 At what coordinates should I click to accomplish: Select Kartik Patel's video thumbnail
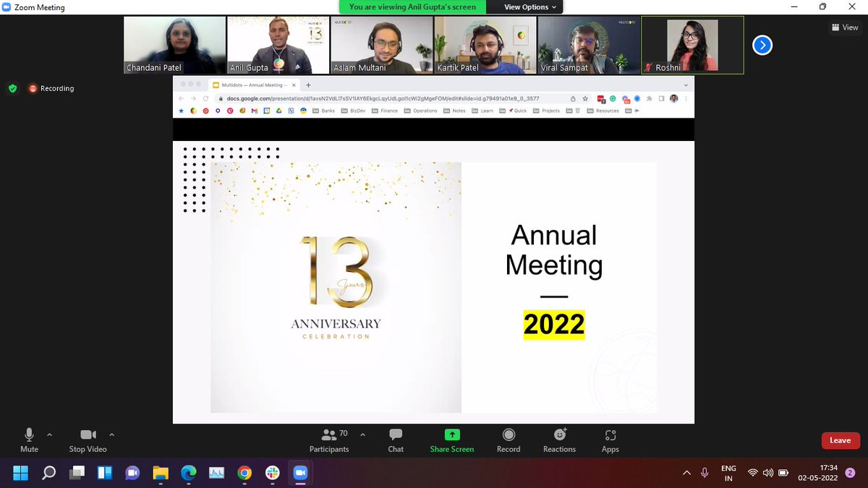[485, 46]
